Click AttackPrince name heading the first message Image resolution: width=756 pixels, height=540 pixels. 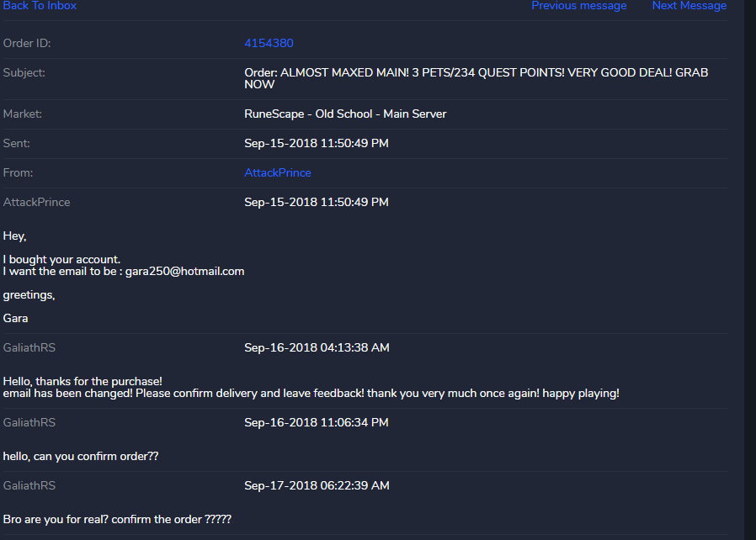pyautogui.click(x=36, y=202)
